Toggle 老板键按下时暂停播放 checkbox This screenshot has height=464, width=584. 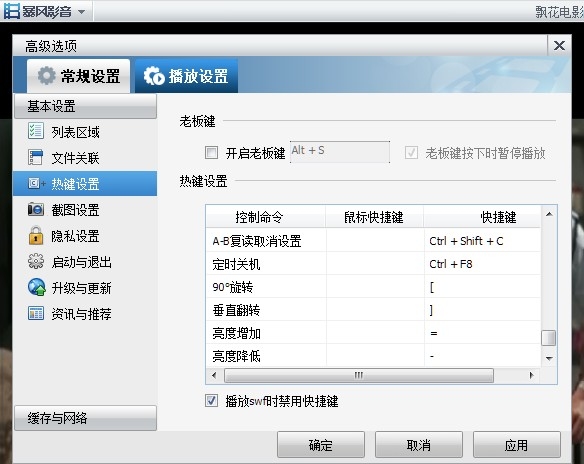pyautogui.click(x=411, y=153)
